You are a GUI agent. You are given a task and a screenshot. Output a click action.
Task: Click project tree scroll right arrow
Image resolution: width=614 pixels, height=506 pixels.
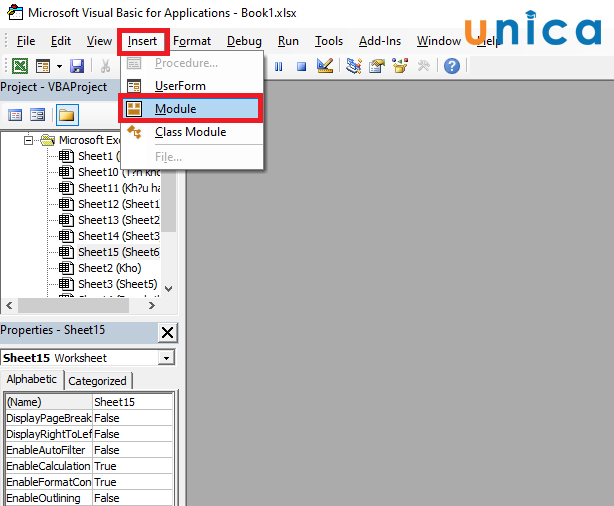(x=152, y=305)
